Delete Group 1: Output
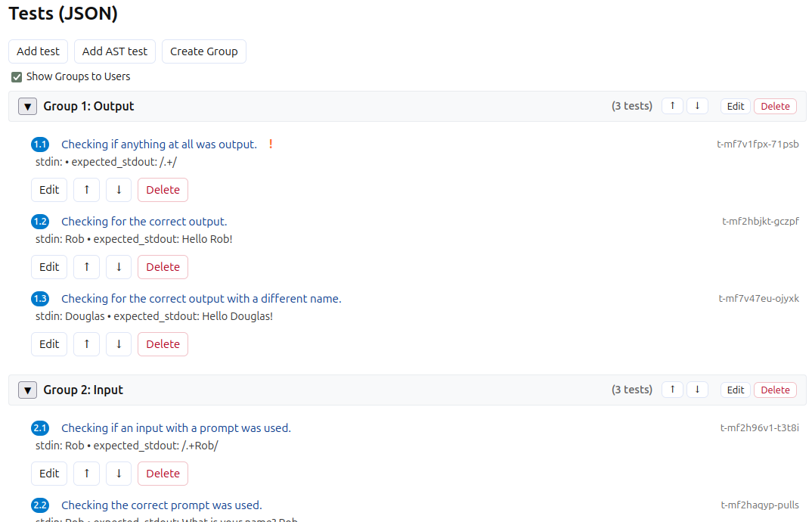Screen dimensions: 812x522 point(775,106)
